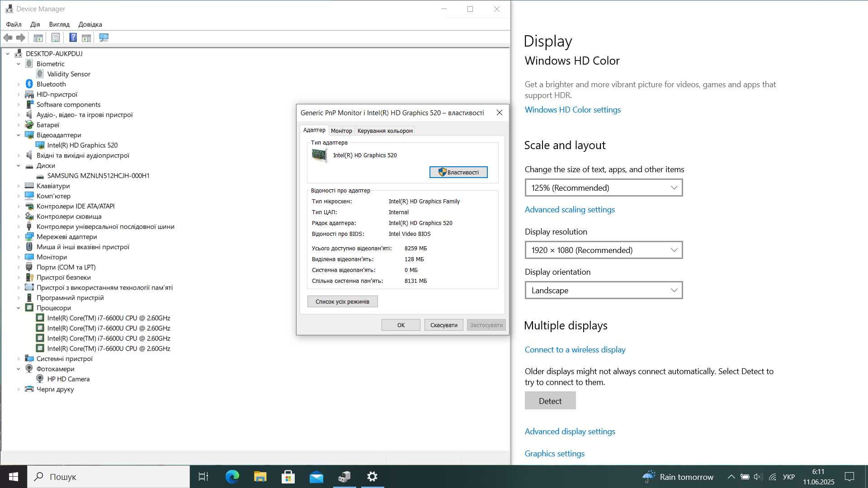Open the Windows Start menu
Image resolution: width=868 pixels, height=488 pixels.
(14, 476)
